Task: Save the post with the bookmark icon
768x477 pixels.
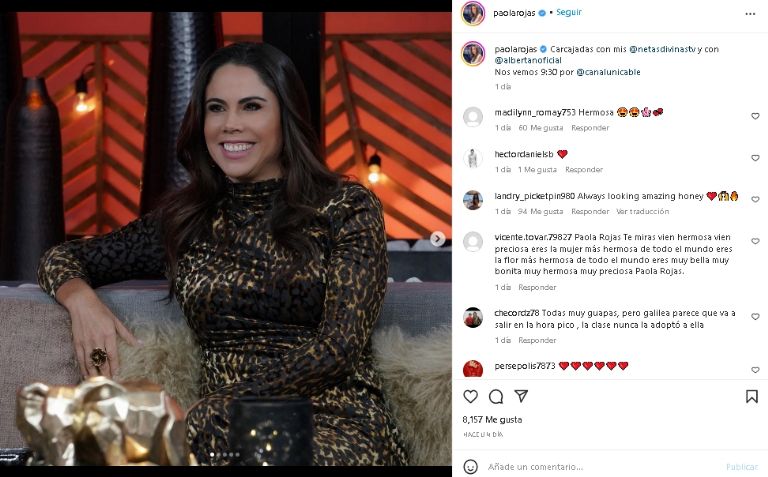Action: point(752,396)
